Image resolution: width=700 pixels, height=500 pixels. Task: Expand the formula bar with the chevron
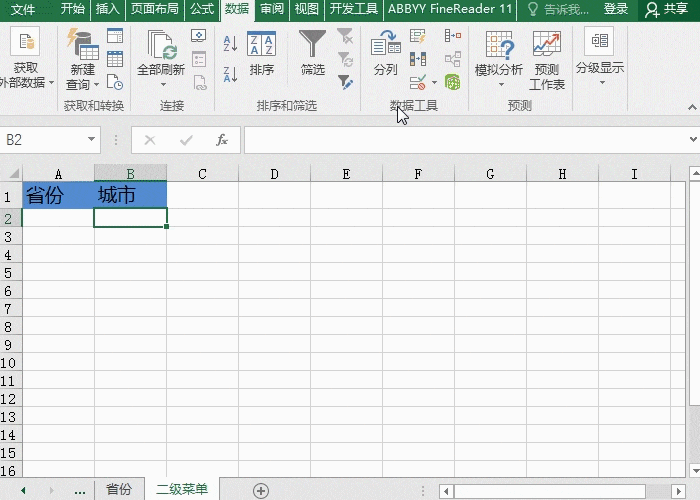click(x=693, y=139)
